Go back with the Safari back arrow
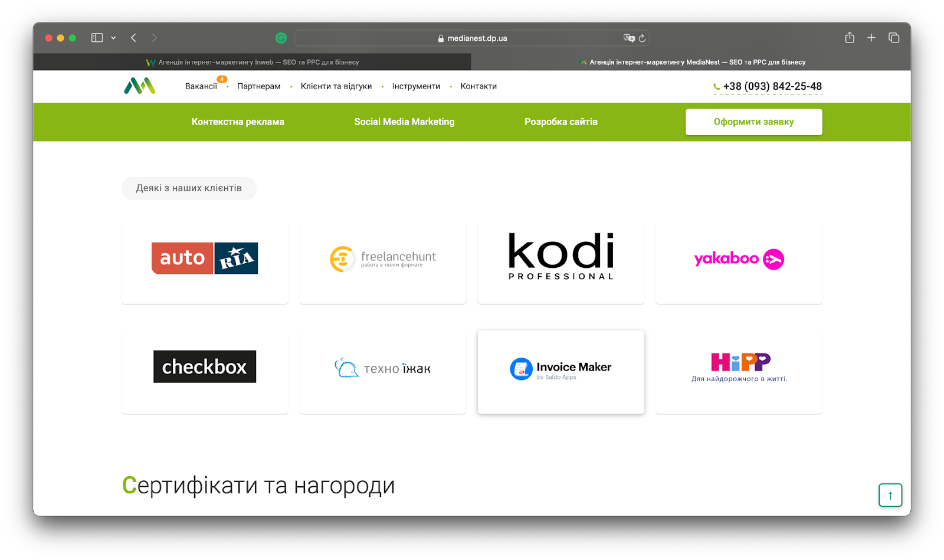944x560 pixels. [x=134, y=38]
